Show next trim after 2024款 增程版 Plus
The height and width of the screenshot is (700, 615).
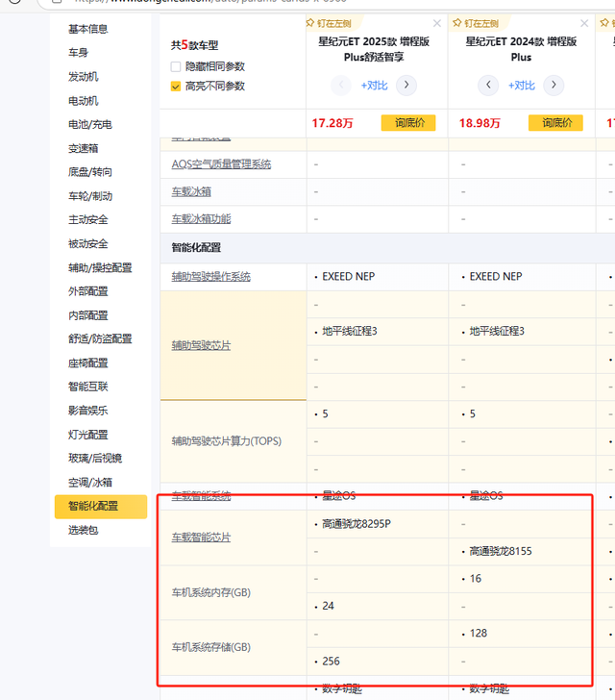coord(553,85)
